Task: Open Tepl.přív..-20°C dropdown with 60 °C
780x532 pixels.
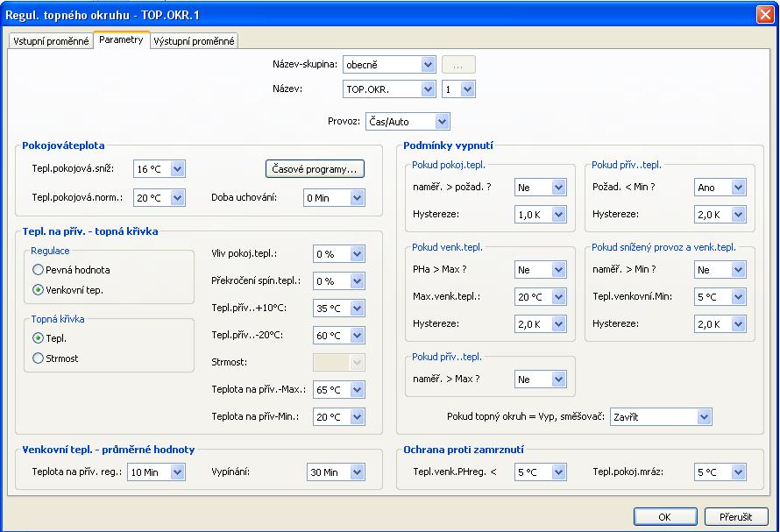Action: pos(339,336)
